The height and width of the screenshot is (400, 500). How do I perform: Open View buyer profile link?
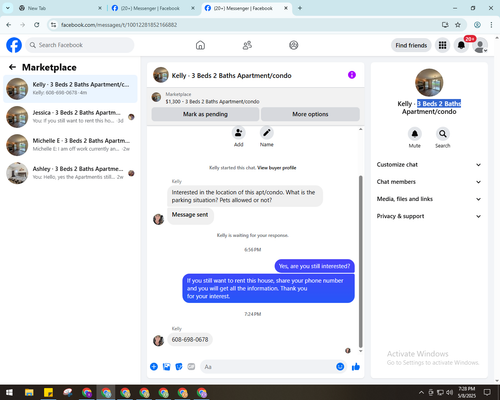point(277,168)
